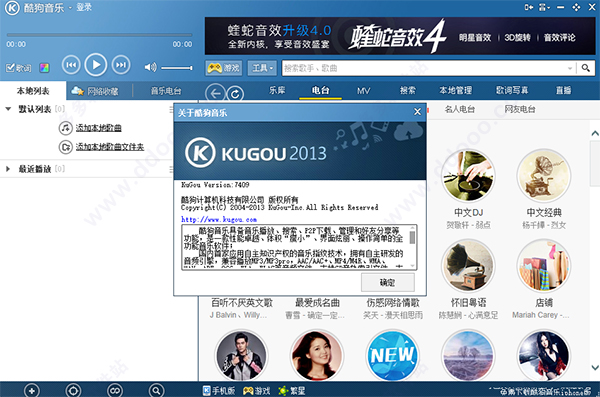Play the current track
Screen dimensions: 600x397
pyautogui.click(x=96, y=65)
